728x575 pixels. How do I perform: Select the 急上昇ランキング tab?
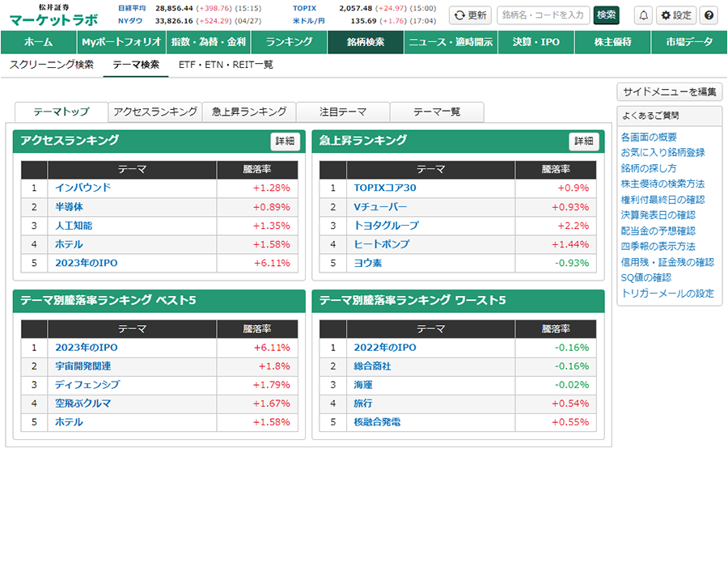(x=249, y=112)
